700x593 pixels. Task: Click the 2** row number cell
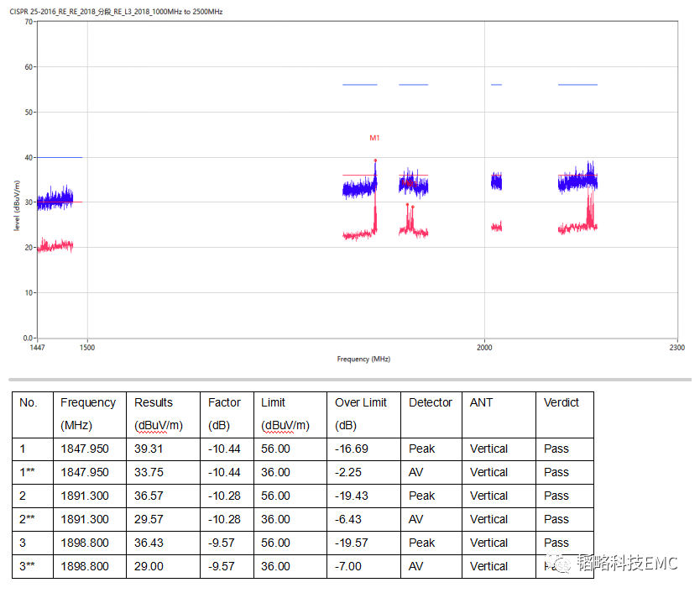coord(27,519)
